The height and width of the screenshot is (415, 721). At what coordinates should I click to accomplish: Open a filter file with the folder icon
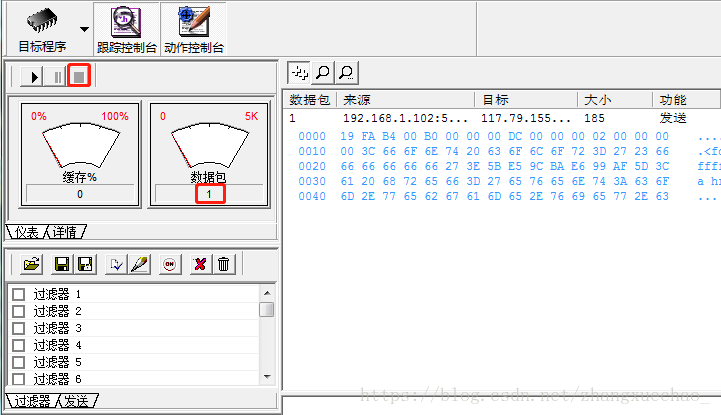[32, 264]
